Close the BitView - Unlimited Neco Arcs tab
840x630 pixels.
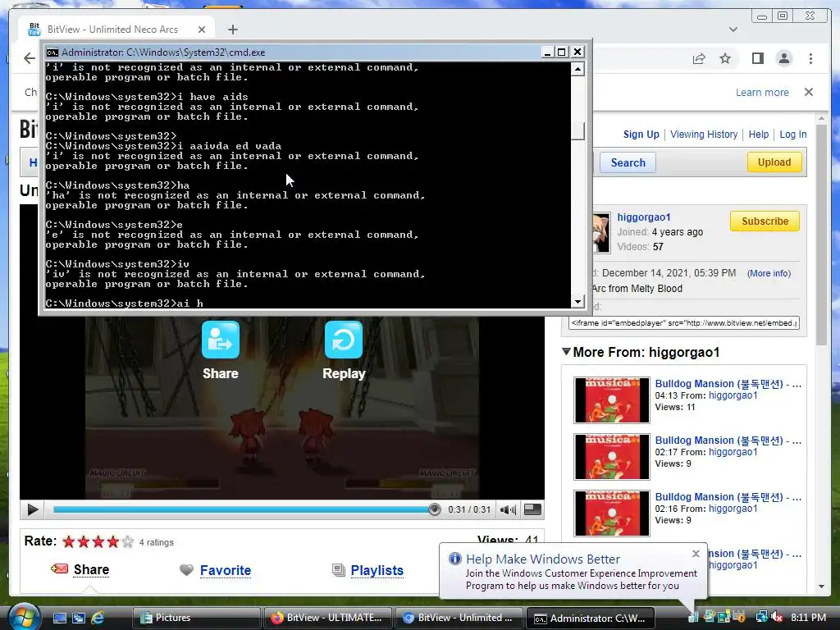202,30
